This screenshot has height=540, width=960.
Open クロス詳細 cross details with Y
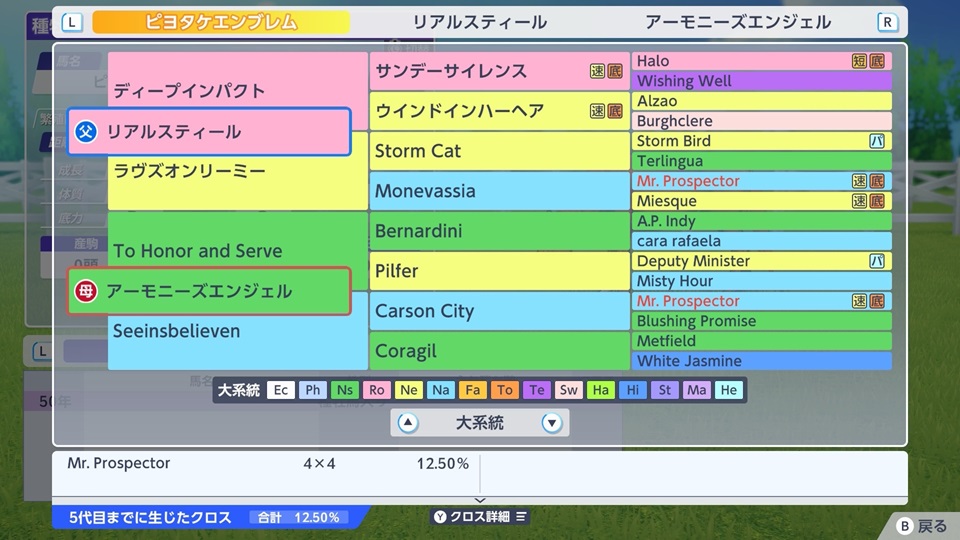480,517
